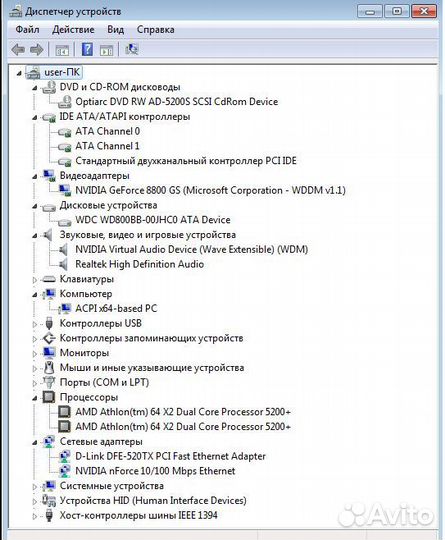
Task: Click the show/hide console tree icon
Action: click(62, 50)
